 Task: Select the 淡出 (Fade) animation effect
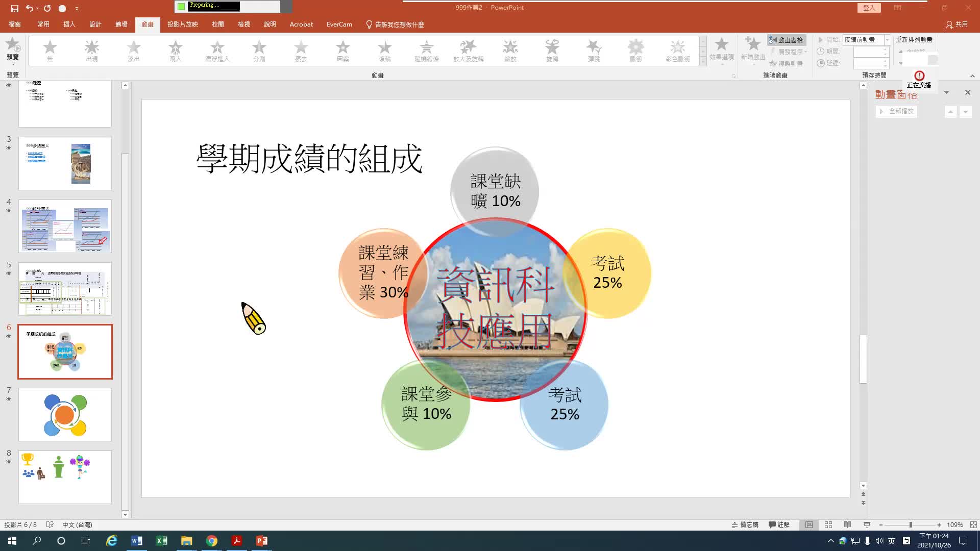point(134,51)
